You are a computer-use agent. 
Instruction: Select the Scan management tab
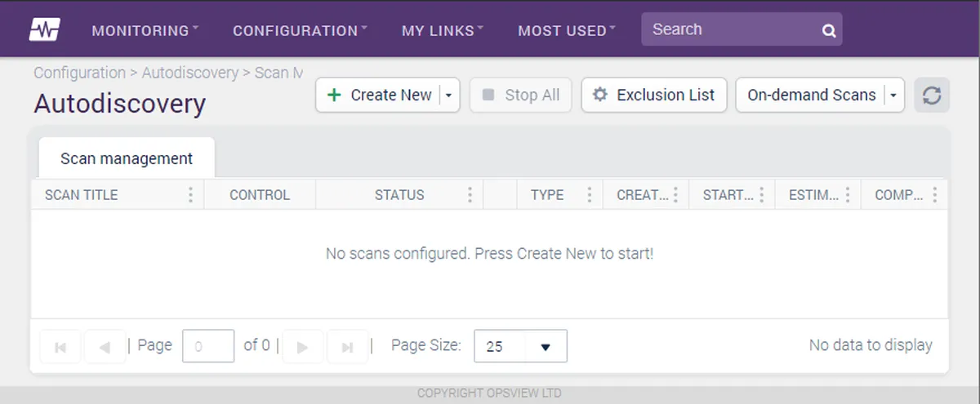127,158
